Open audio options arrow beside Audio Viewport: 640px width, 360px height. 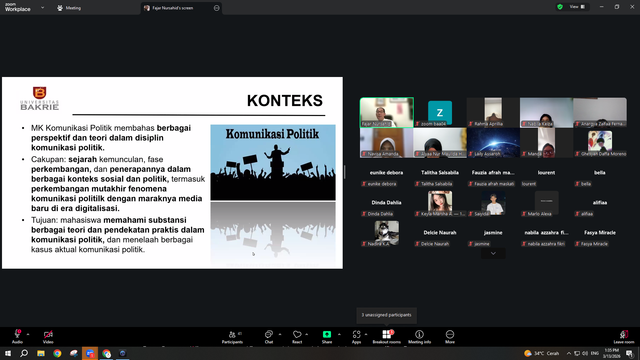[x=28, y=334]
